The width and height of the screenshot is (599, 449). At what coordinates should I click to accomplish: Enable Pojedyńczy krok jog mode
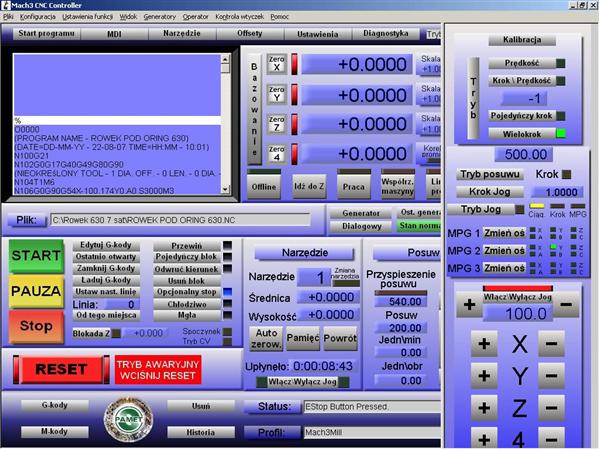[522, 116]
